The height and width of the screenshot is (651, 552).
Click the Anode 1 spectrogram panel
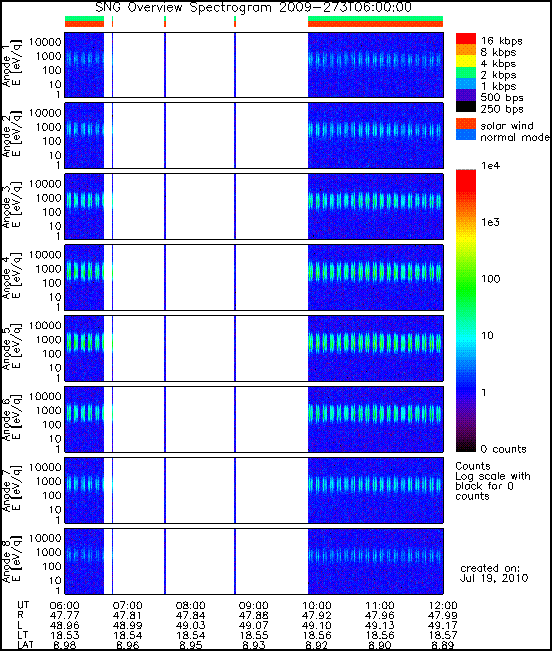[254, 65]
